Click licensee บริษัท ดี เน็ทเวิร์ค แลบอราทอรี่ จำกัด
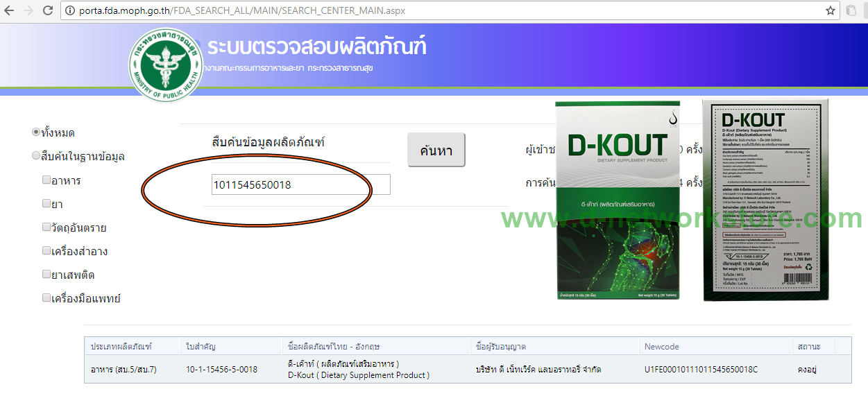868x405 pixels. (x=538, y=370)
